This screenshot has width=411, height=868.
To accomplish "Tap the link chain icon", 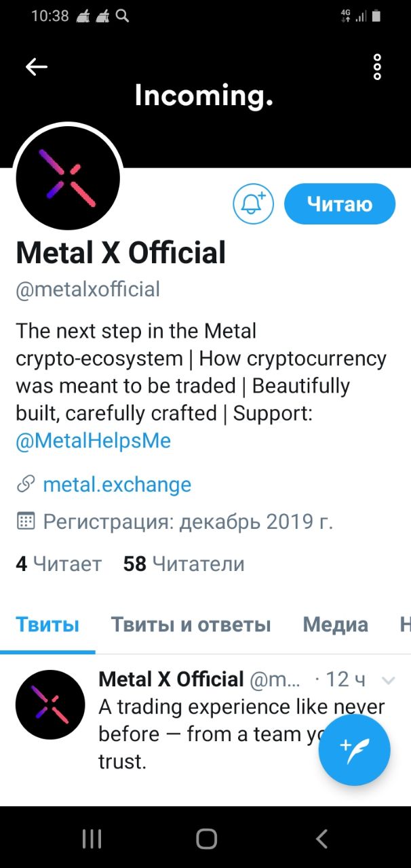I will click(26, 484).
